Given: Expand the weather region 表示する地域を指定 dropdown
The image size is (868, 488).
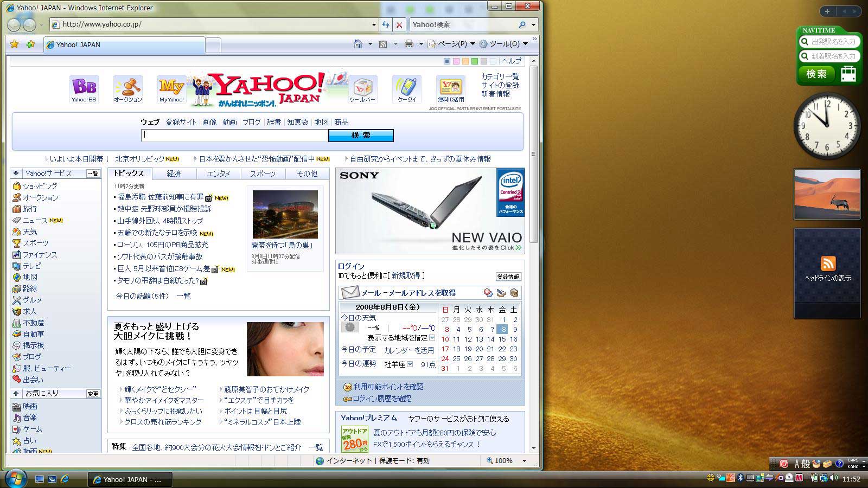Looking at the screenshot, I should [432, 337].
